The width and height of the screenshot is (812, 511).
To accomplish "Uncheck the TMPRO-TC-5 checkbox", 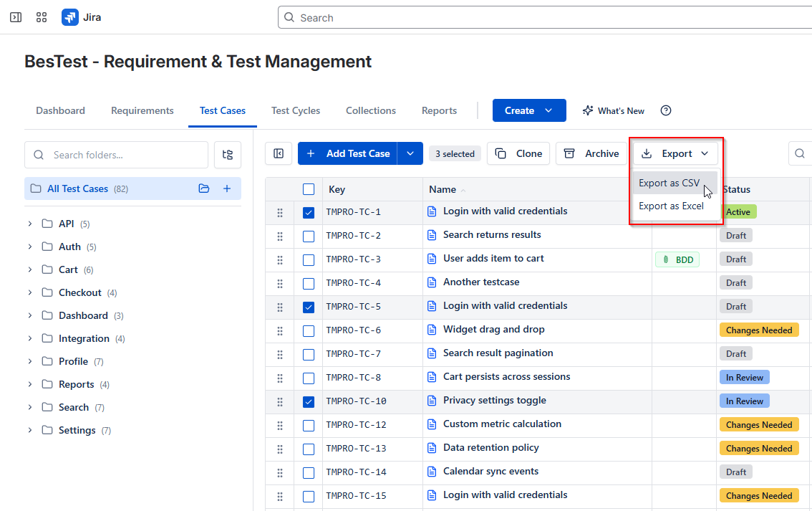I will point(309,307).
